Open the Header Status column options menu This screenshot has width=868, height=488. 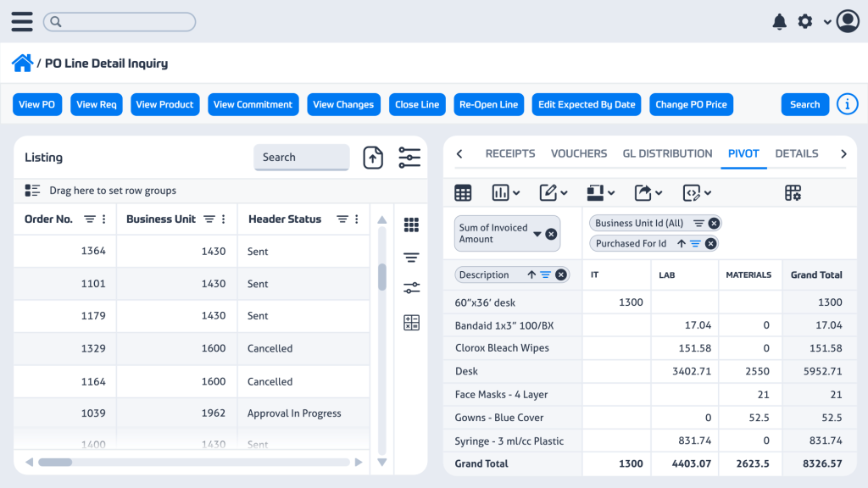coord(357,219)
